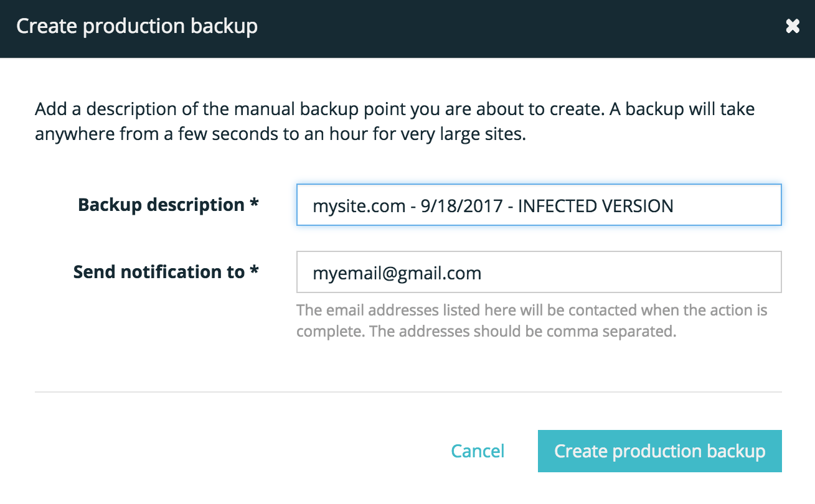Click the 'Add a description' instruction paragraph
815x504 pixels.
(x=394, y=122)
